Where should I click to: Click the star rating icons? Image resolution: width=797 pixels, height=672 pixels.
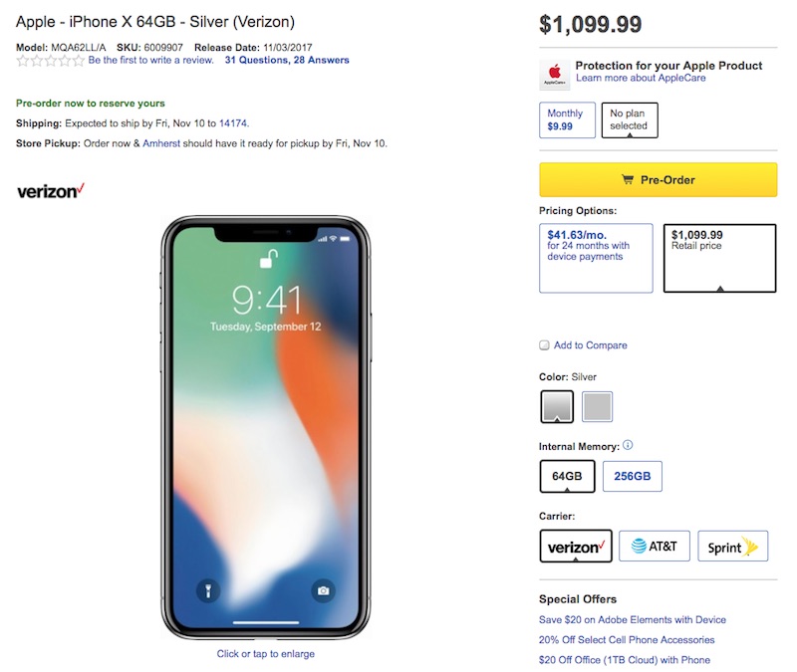(x=51, y=61)
